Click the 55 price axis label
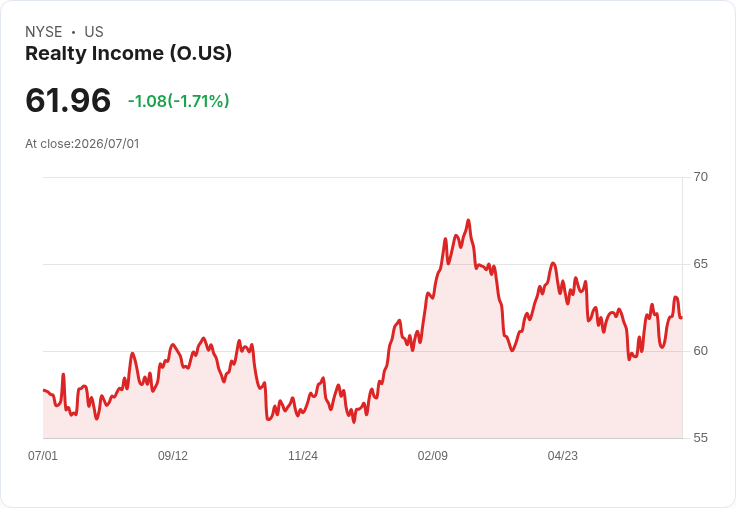736x508 pixels. click(700, 438)
